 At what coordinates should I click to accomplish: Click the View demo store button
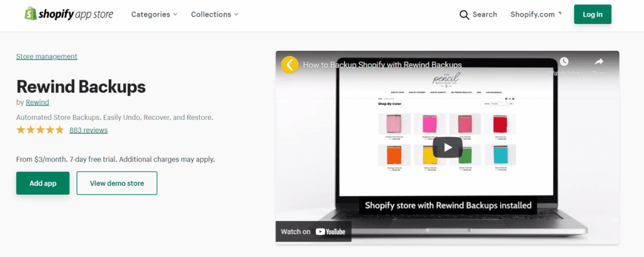click(117, 183)
